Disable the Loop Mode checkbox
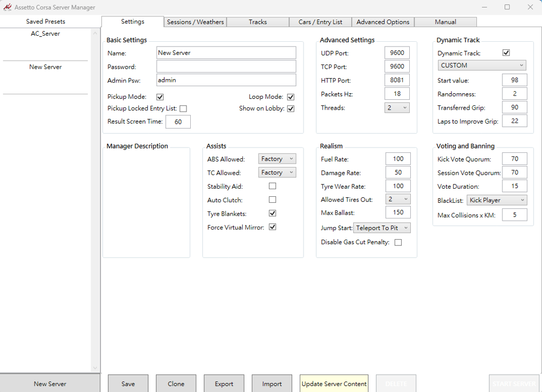Viewport: 542px width, 392px height. [291, 97]
